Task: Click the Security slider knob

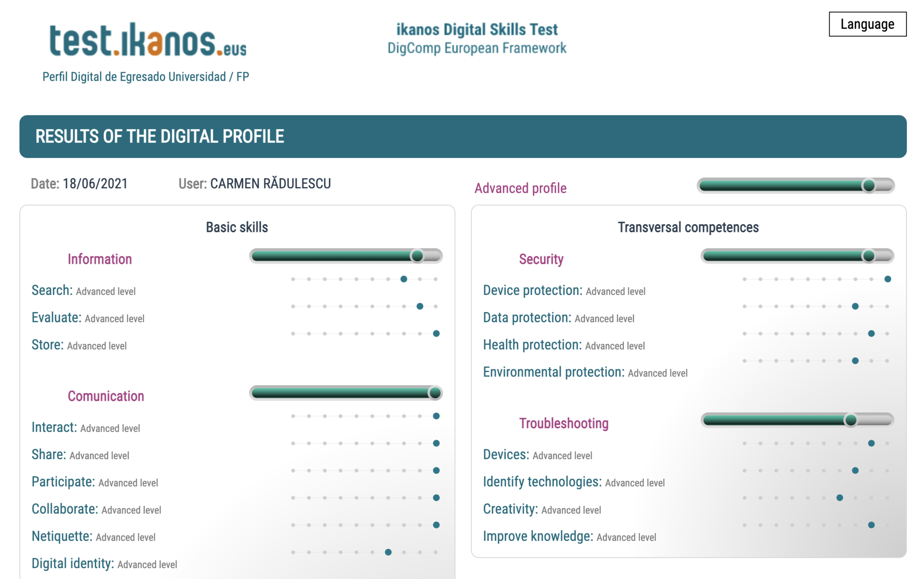Action: 869,256
